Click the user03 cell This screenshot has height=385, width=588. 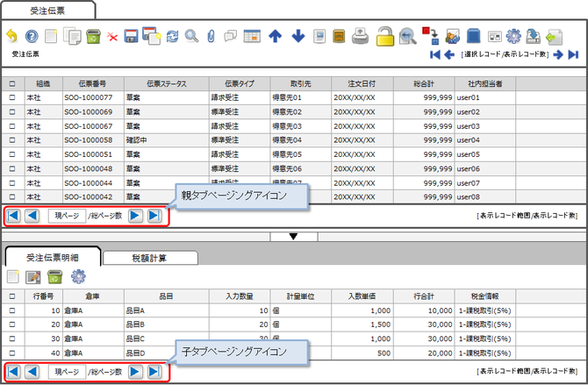point(484,126)
